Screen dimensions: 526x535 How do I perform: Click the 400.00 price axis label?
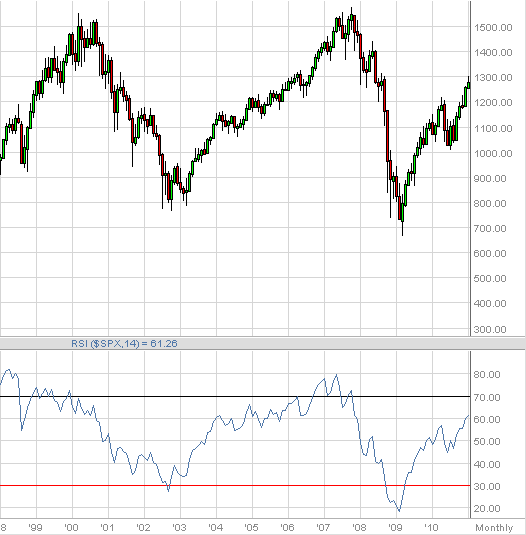tap(490, 303)
